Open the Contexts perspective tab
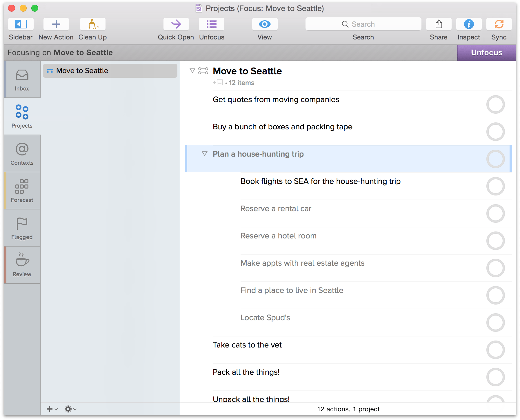Image resolution: width=520 pixels, height=420 pixels. 22,154
